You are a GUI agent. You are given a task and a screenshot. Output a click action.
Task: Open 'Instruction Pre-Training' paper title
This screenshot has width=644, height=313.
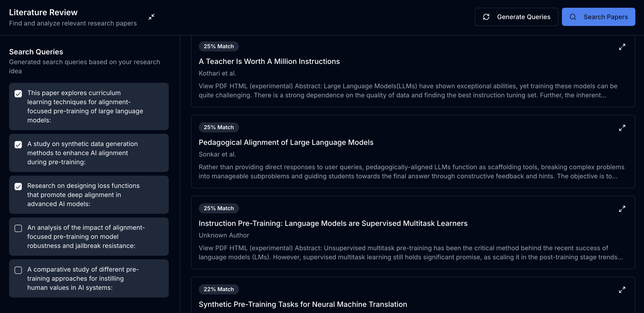point(333,223)
